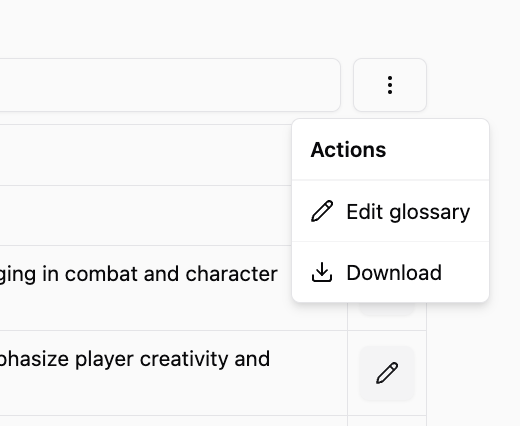520x426 pixels.
Task: Select the row mentioning player creativity
Action: click(173, 373)
